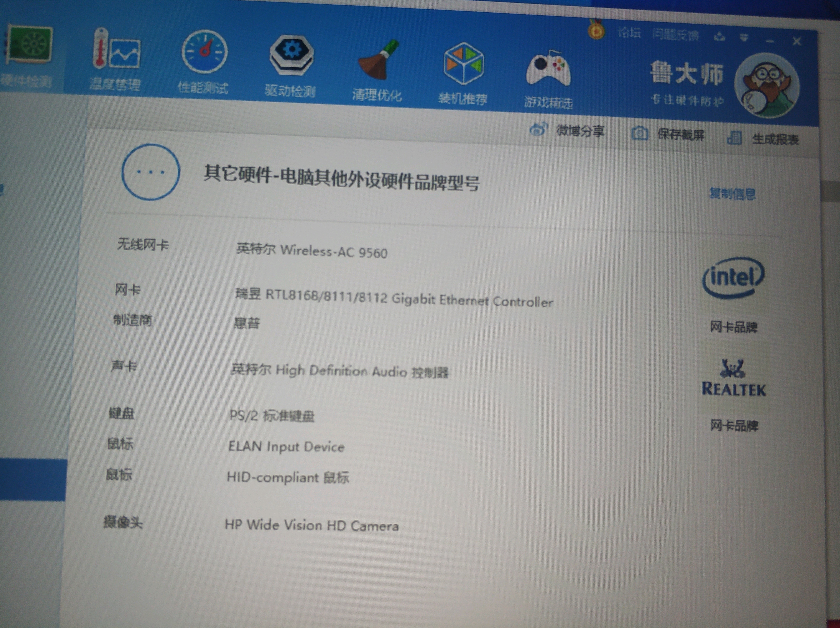Screen dimensions: 840x628
Task: Click the download tray icon in title bar
Action: click(x=719, y=37)
